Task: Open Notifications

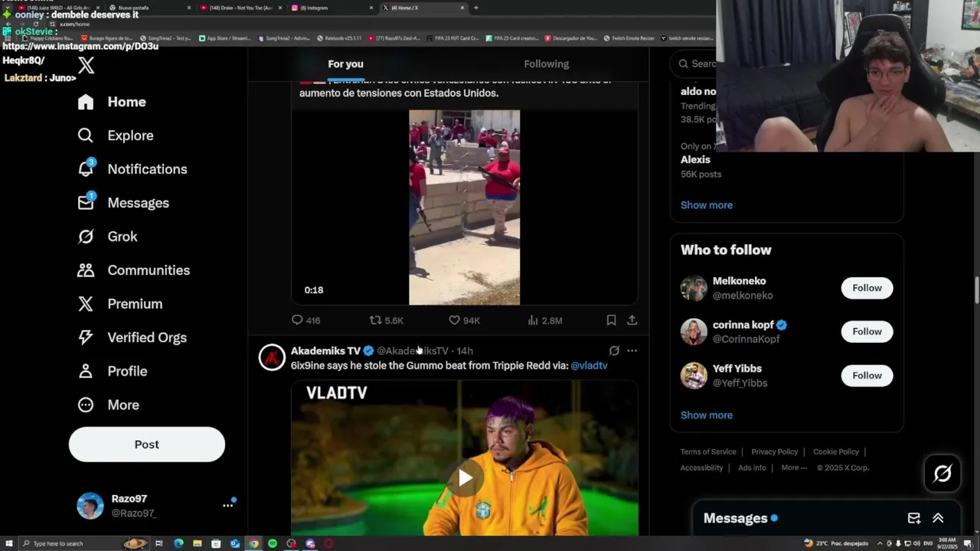Action: (132, 169)
